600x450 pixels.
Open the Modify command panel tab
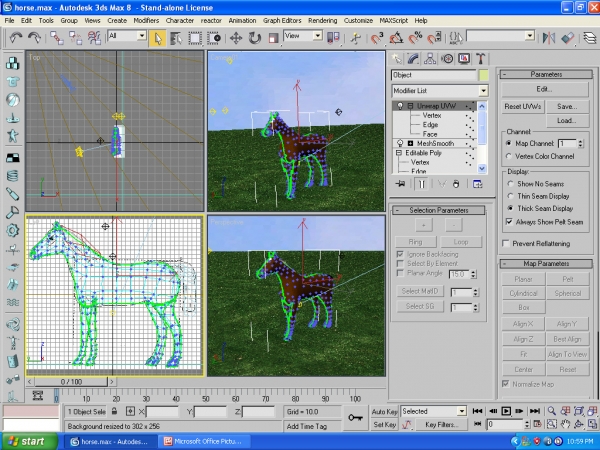click(413, 59)
